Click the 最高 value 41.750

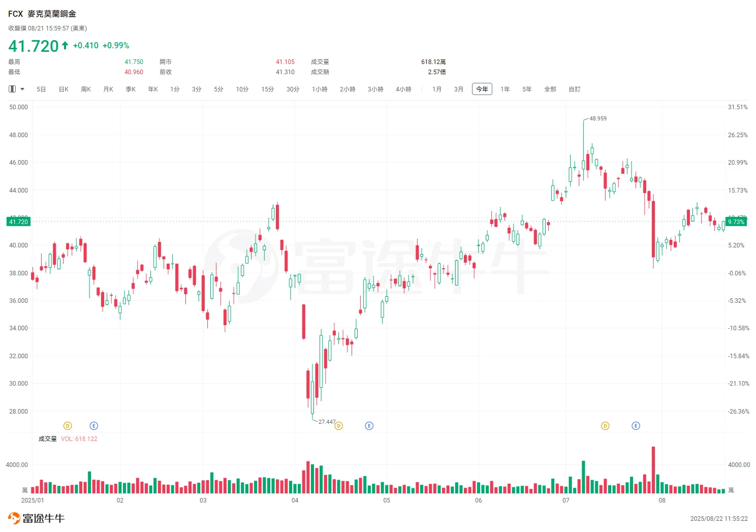pyautogui.click(x=134, y=62)
